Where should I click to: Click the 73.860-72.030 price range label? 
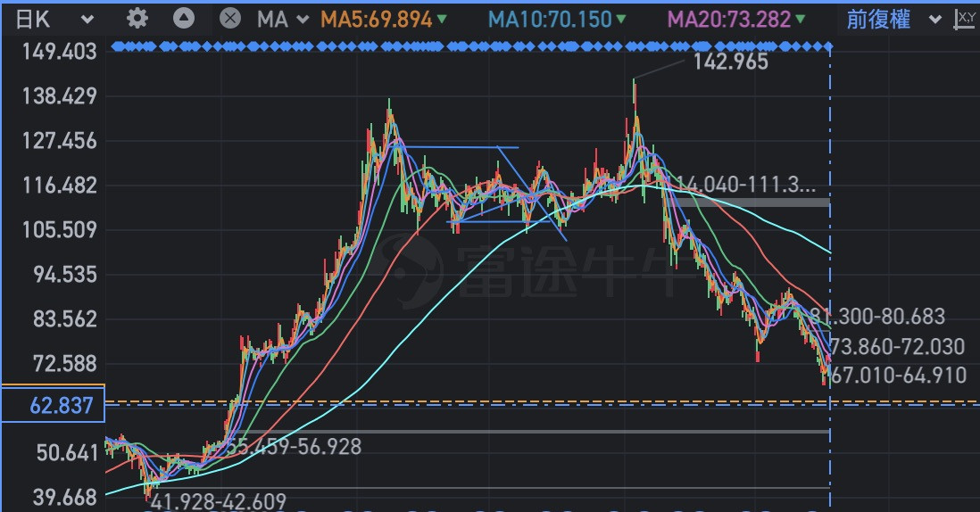click(x=897, y=346)
